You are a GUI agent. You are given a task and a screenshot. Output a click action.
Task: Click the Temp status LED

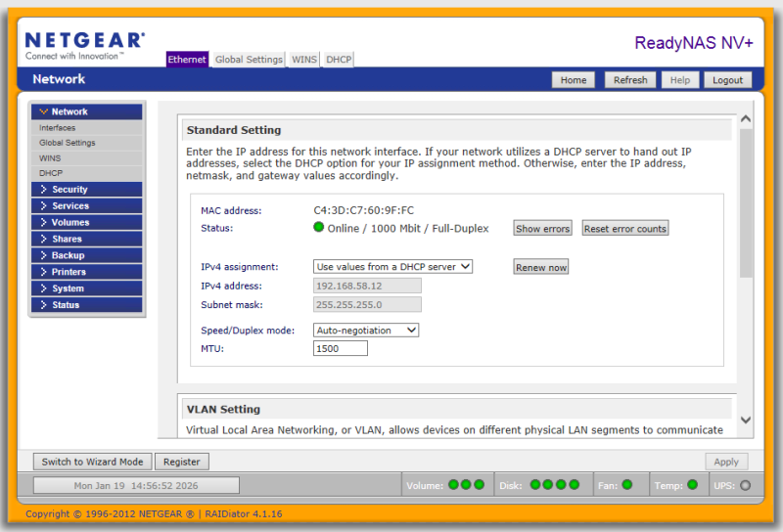pyautogui.click(x=692, y=485)
